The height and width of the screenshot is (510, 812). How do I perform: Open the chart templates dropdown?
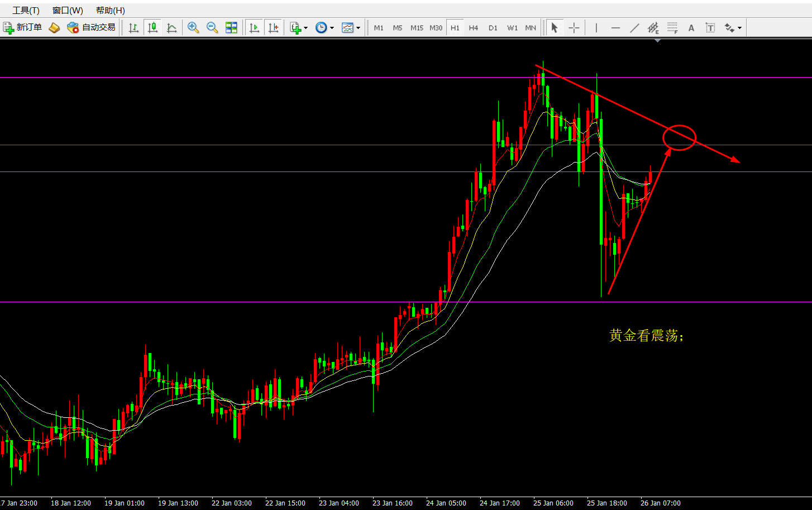point(351,27)
